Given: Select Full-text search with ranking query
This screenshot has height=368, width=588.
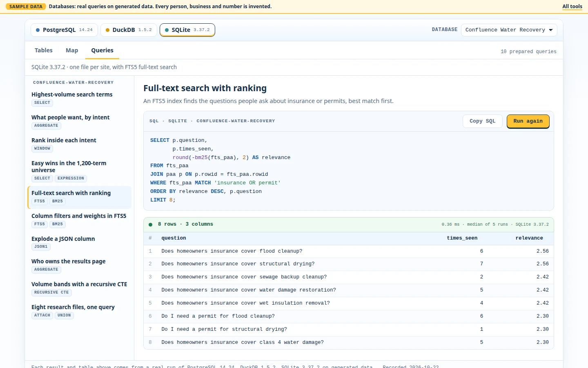Looking at the screenshot, I should tap(80, 197).
